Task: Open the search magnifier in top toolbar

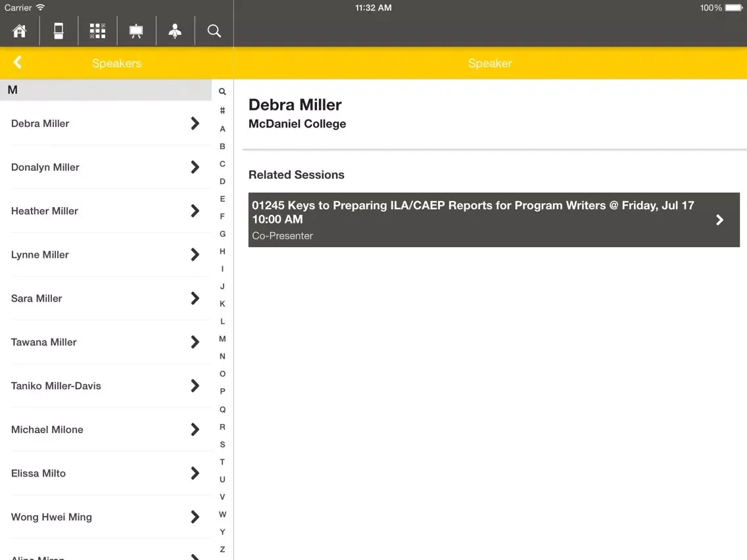Action: [214, 31]
